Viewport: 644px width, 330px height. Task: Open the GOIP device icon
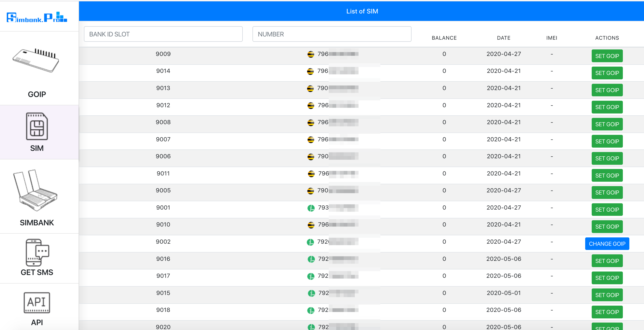pyautogui.click(x=36, y=60)
